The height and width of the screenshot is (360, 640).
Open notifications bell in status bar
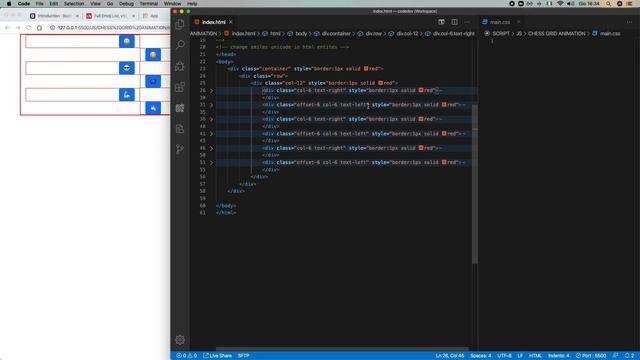click(x=629, y=356)
